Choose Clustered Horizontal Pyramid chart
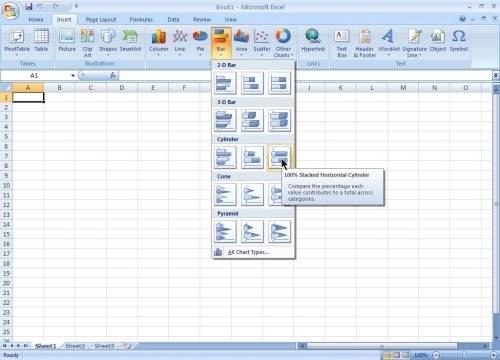500x360 pixels. pos(225,231)
